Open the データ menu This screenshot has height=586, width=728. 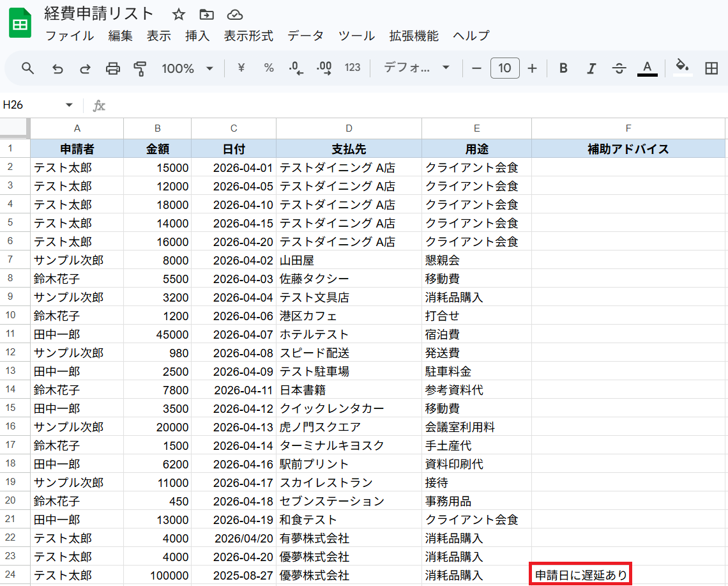[305, 36]
